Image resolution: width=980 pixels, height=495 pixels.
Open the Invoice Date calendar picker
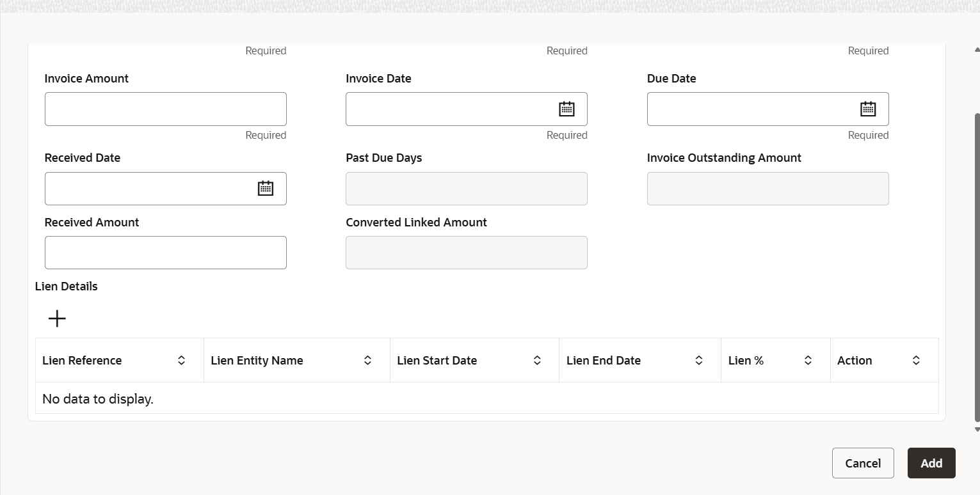(x=566, y=109)
